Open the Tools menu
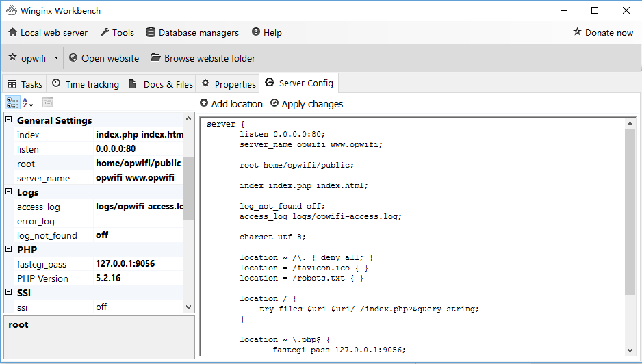The image size is (642, 364). point(117,32)
